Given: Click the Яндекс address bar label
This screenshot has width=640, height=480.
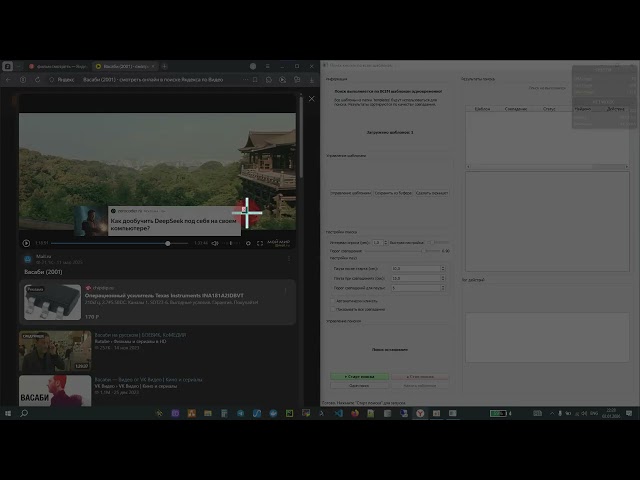Looking at the screenshot, I should 65,80.
